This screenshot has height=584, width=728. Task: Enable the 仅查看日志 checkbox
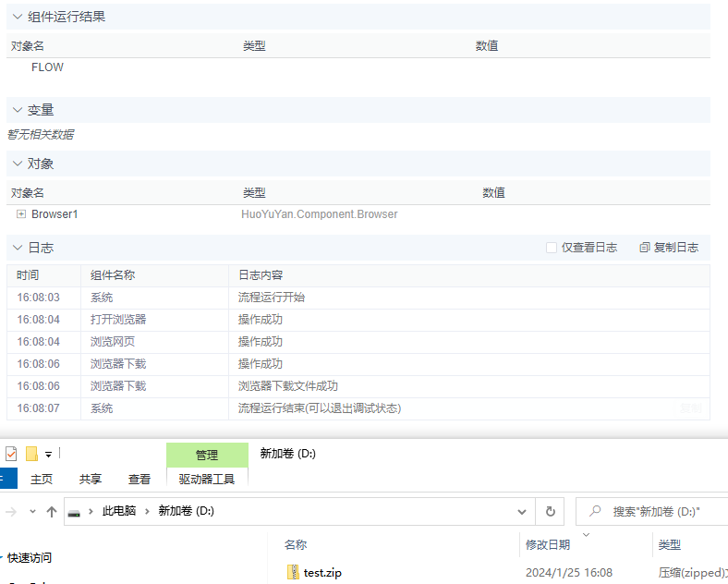552,248
